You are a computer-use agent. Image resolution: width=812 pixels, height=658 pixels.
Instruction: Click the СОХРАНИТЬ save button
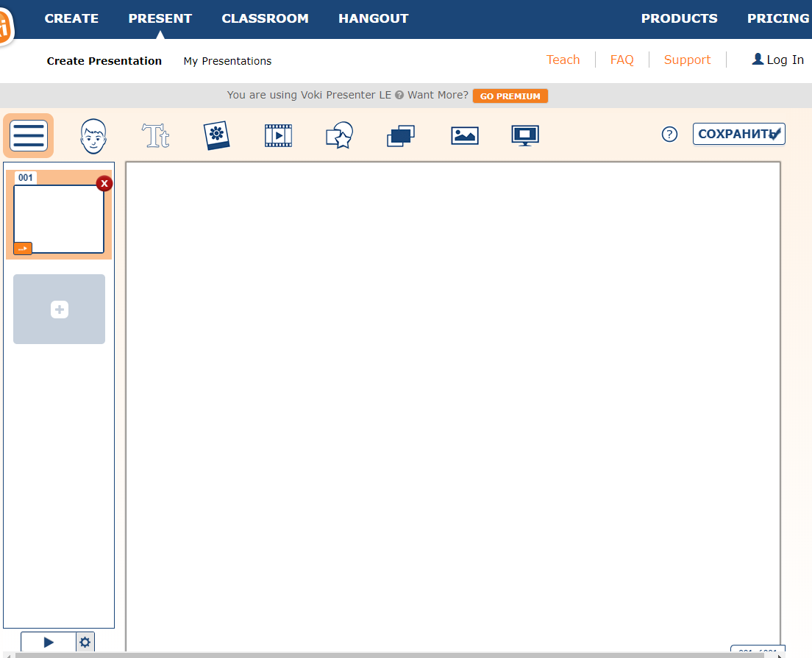[738, 134]
